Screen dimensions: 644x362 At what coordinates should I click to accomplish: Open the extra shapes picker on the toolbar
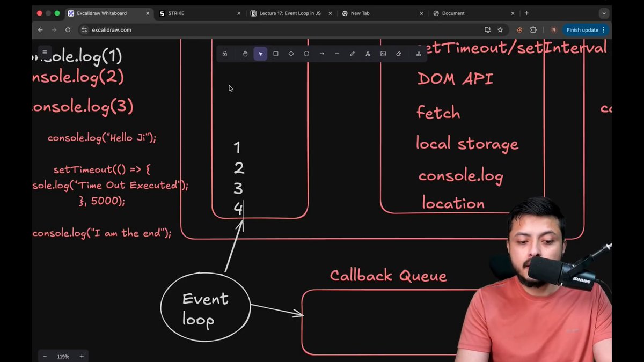coord(419,54)
